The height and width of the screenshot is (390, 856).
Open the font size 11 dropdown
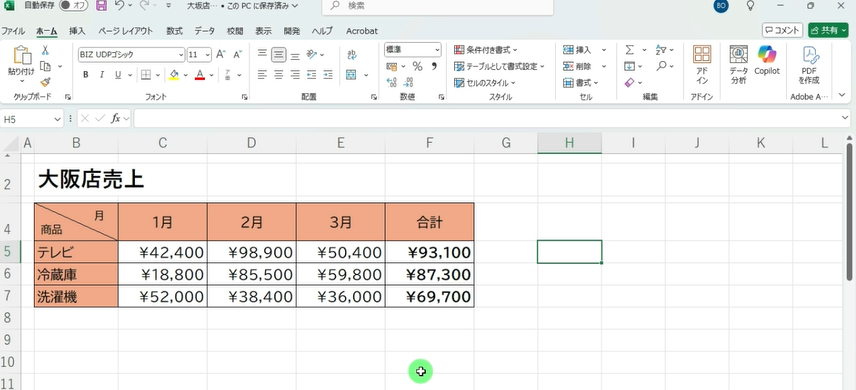click(x=207, y=55)
